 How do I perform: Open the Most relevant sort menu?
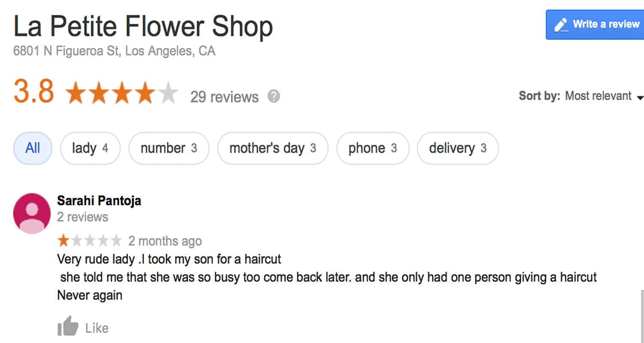[x=598, y=96]
